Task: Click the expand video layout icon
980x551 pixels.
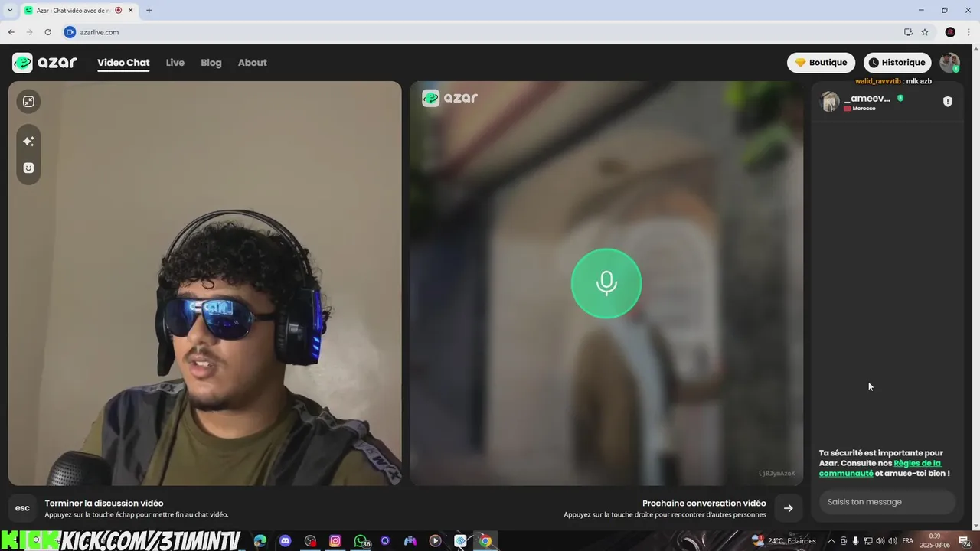Action: pyautogui.click(x=28, y=102)
